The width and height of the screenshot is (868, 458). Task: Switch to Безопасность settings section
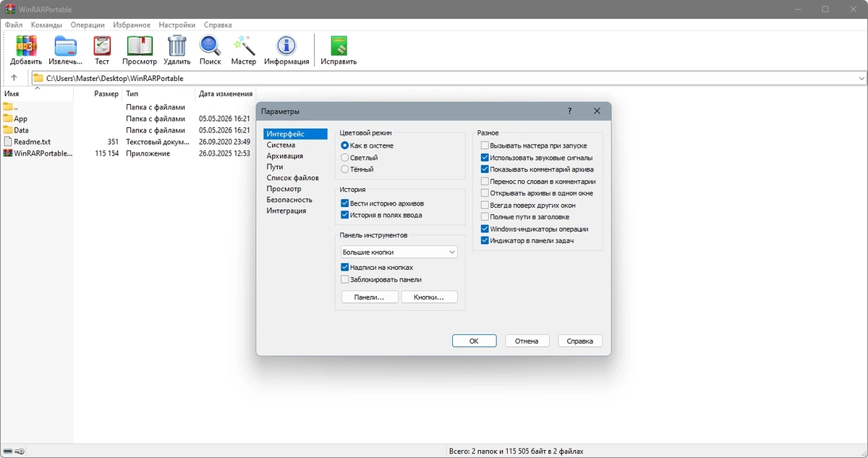click(x=289, y=199)
